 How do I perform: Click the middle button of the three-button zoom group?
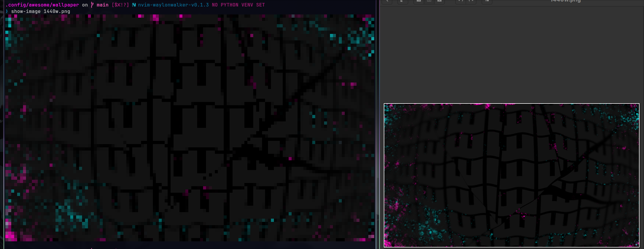[x=429, y=1]
